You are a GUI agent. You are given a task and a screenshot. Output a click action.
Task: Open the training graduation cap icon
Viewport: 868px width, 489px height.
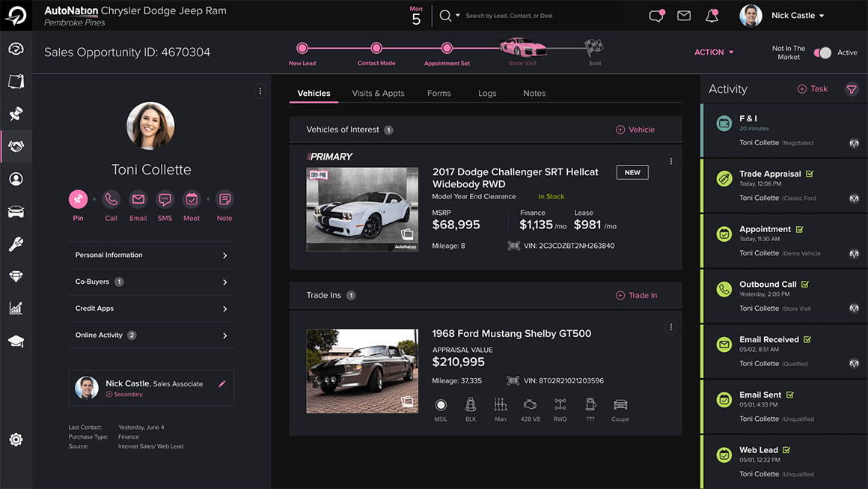pos(16,341)
